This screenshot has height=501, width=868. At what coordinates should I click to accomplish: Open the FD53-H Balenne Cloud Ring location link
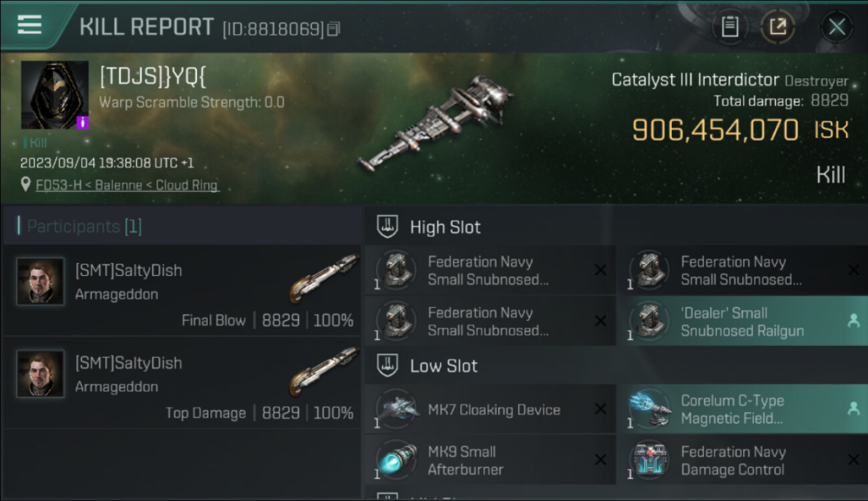[127, 185]
